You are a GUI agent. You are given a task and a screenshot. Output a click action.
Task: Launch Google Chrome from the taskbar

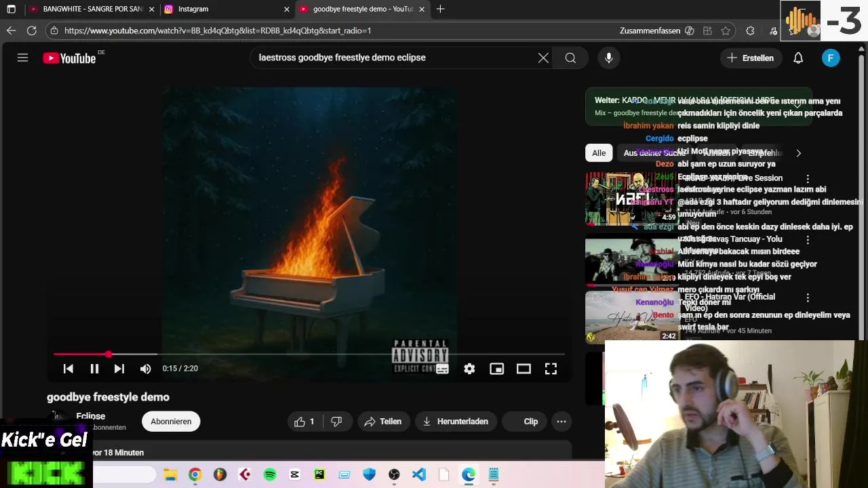click(195, 474)
